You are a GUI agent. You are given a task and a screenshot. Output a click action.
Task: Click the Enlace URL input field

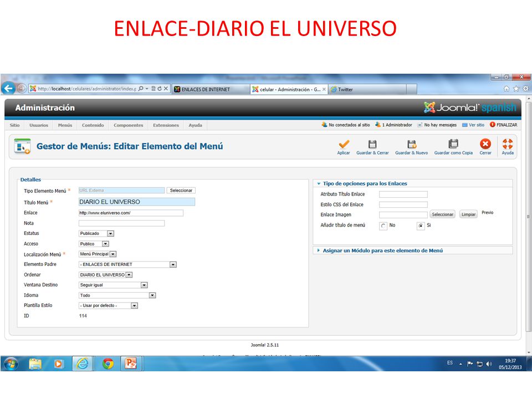[x=131, y=213]
